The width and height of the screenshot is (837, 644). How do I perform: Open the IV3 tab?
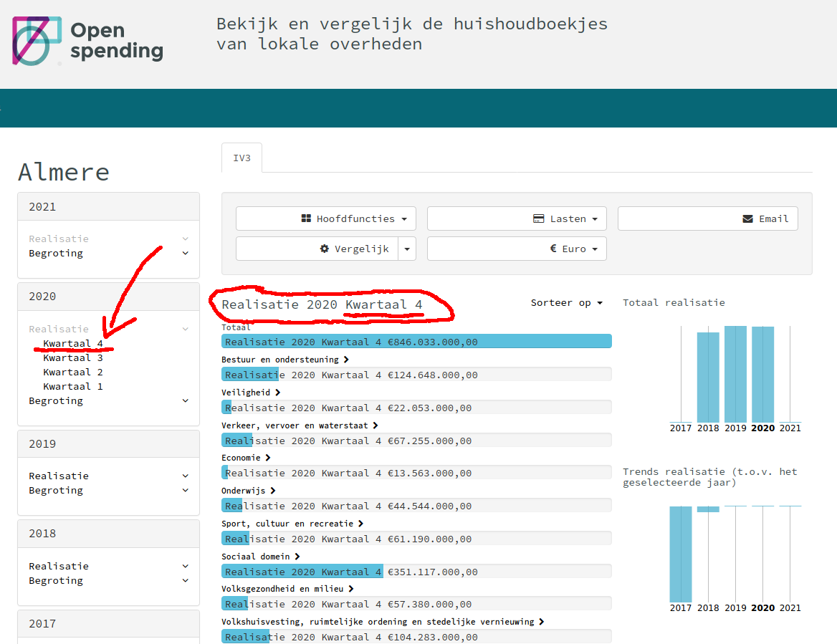point(241,158)
